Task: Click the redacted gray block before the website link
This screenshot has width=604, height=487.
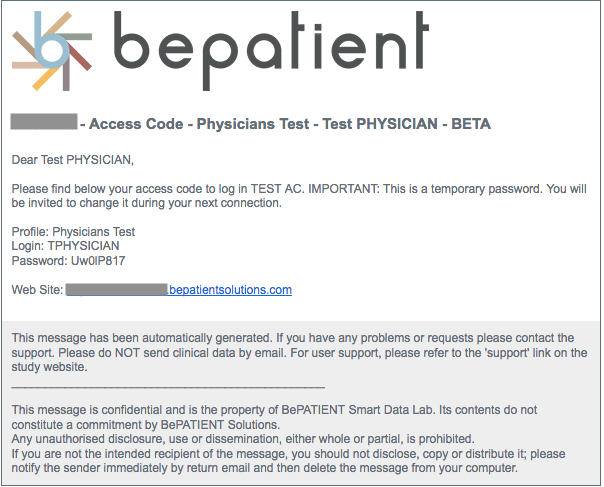Action: 115,290
